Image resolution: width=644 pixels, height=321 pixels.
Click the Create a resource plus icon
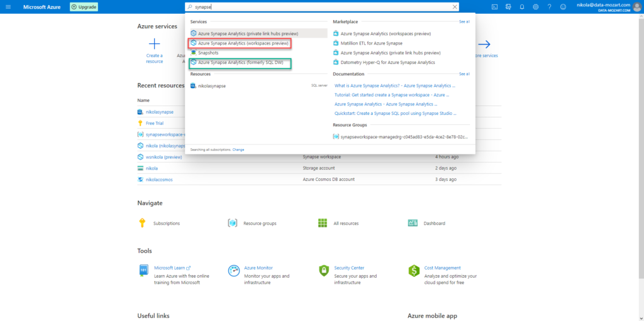[155, 43]
